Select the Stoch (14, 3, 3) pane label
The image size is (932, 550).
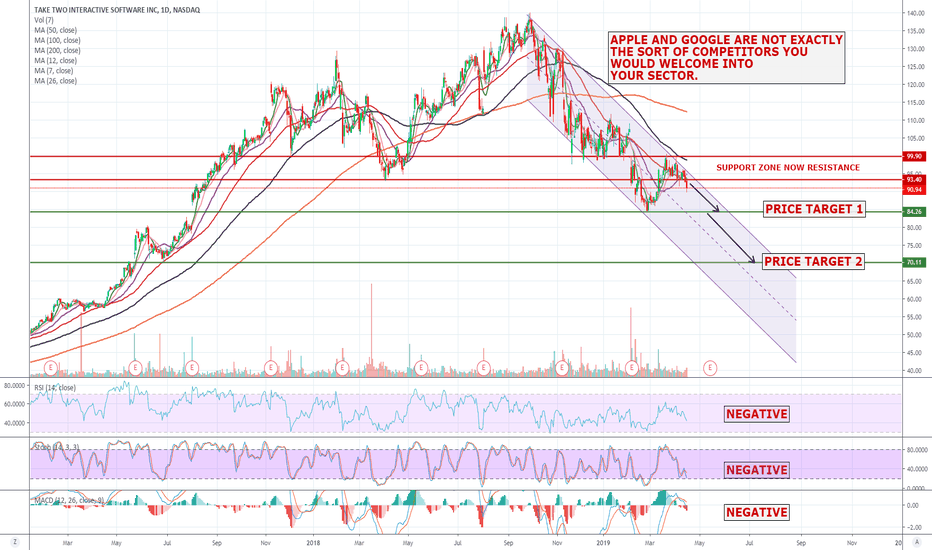56,447
